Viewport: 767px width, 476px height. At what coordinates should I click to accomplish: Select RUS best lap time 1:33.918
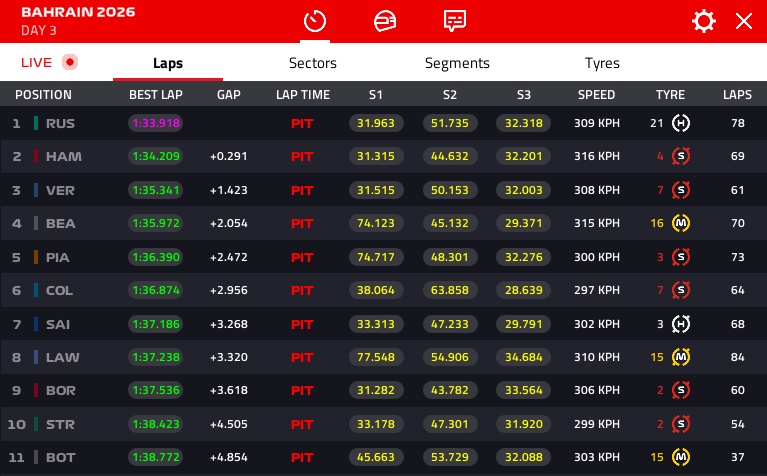click(156, 123)
